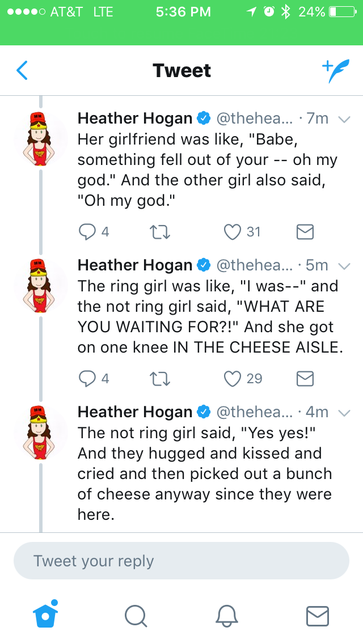This screenshot has height=644, width=363.
Task: Open the dropdown caret on 5m tweet
Action: [344, 266]
